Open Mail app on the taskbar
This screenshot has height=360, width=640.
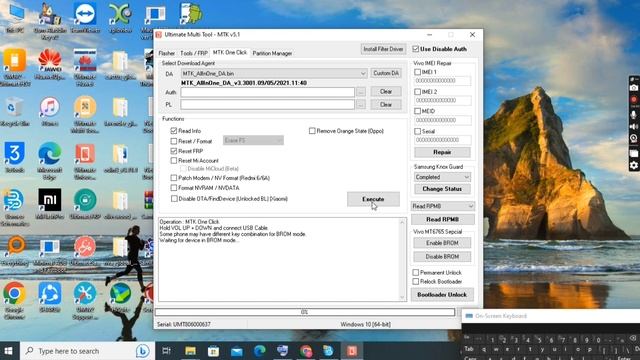[236, 351]
